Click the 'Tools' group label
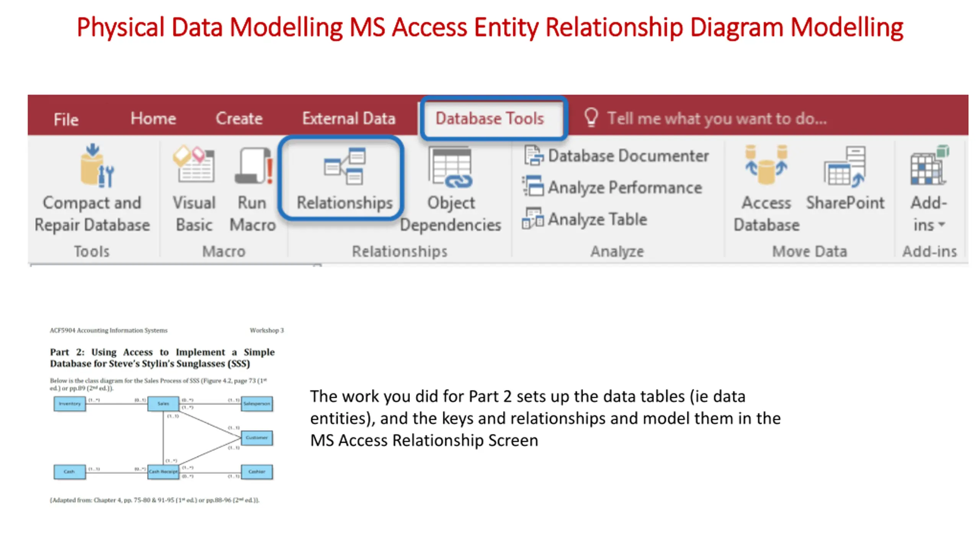 (91, 252)
